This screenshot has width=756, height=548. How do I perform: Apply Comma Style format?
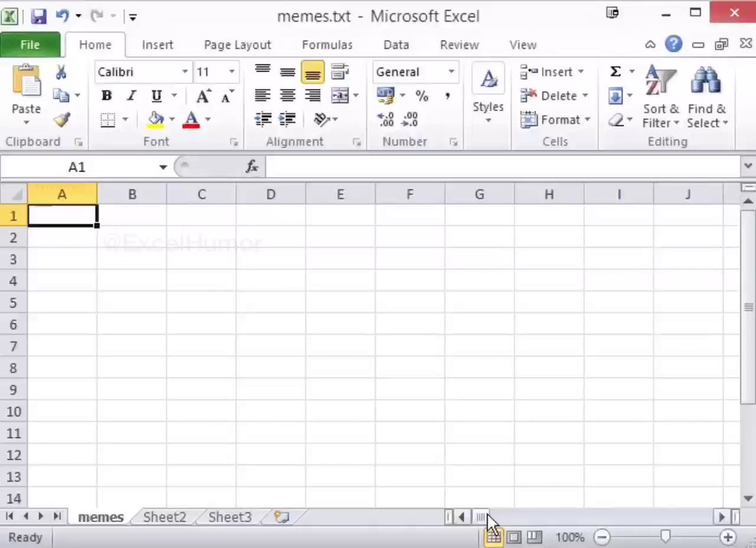tap(447, 96)
